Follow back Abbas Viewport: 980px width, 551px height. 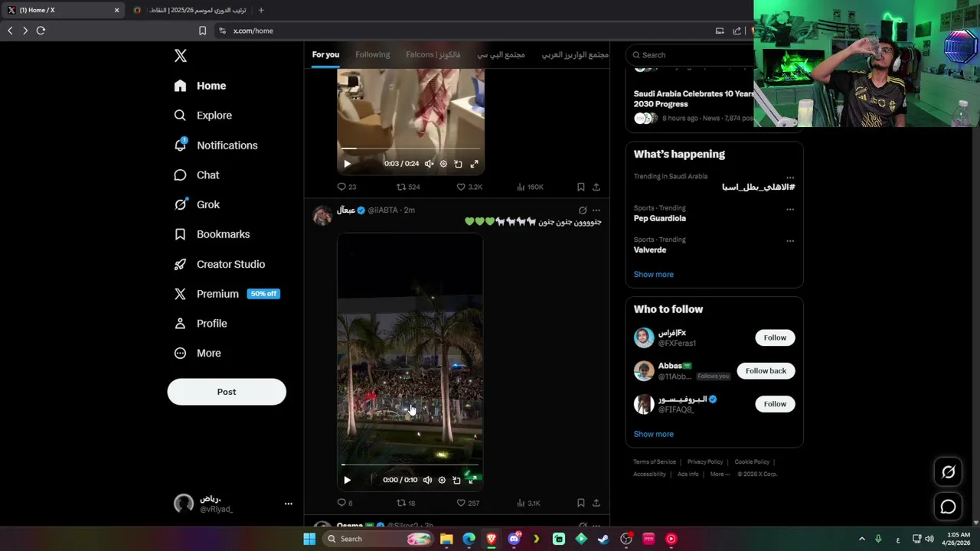[x=766, y=370]
